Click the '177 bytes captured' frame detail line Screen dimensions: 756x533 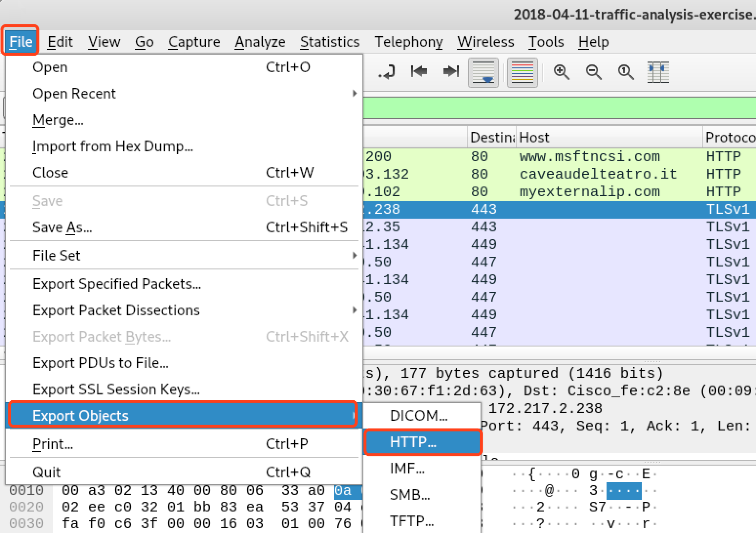[559, 373]
